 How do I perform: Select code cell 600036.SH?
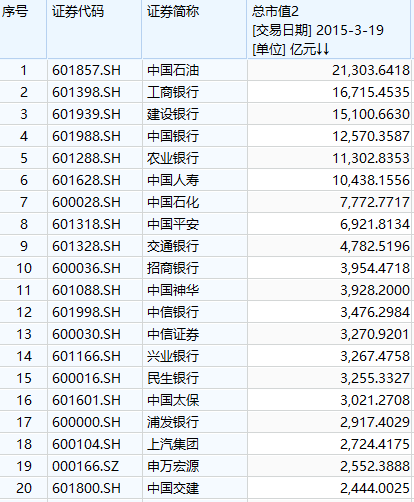pyautogui.click(x=95, y=268)
